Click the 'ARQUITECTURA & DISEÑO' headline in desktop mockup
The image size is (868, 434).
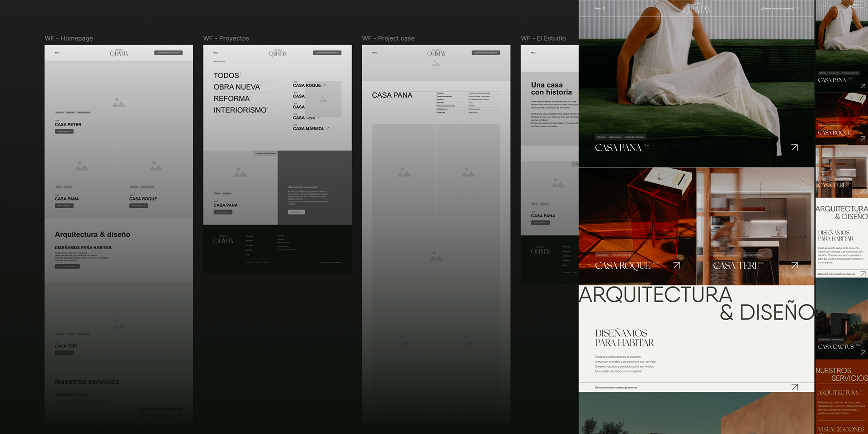(697, 303)
